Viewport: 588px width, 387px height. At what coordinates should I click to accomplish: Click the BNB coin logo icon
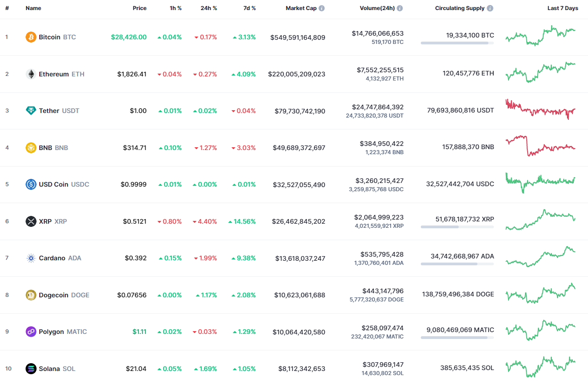(31, 148)
